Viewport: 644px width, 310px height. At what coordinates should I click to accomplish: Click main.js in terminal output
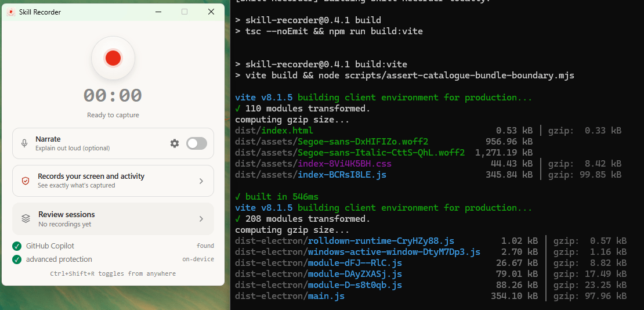coord(326,296)
